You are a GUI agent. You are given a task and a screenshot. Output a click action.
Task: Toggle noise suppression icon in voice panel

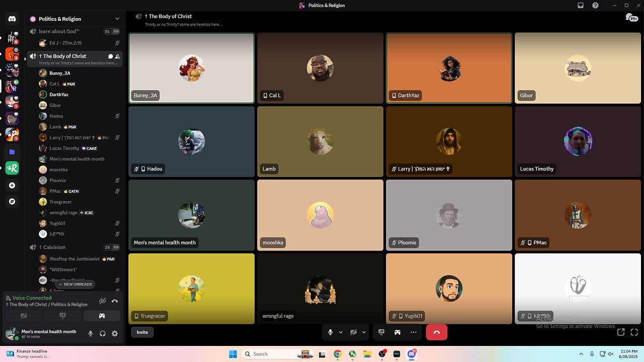[x=103, y=301]
